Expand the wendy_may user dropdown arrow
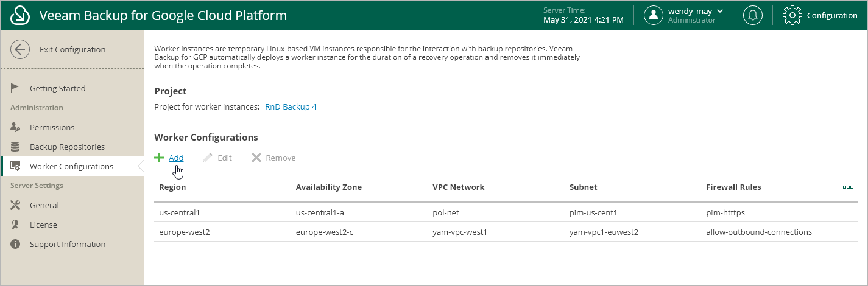 click(720, 11)
